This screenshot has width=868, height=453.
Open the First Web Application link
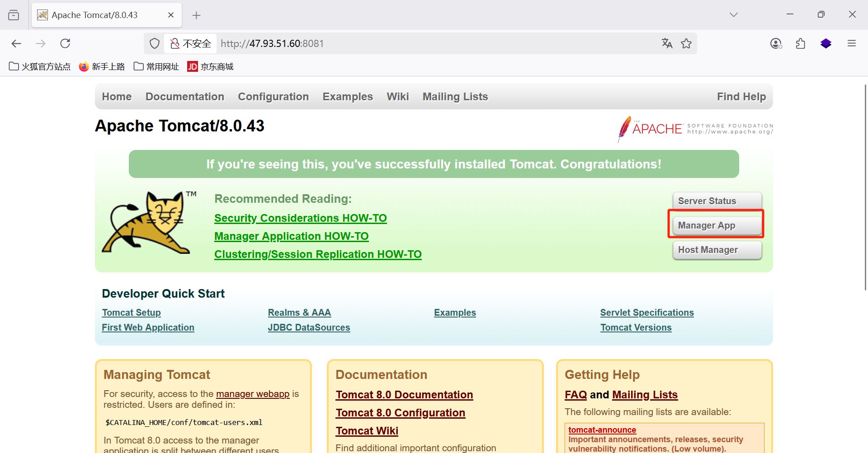tap(148, 327)
